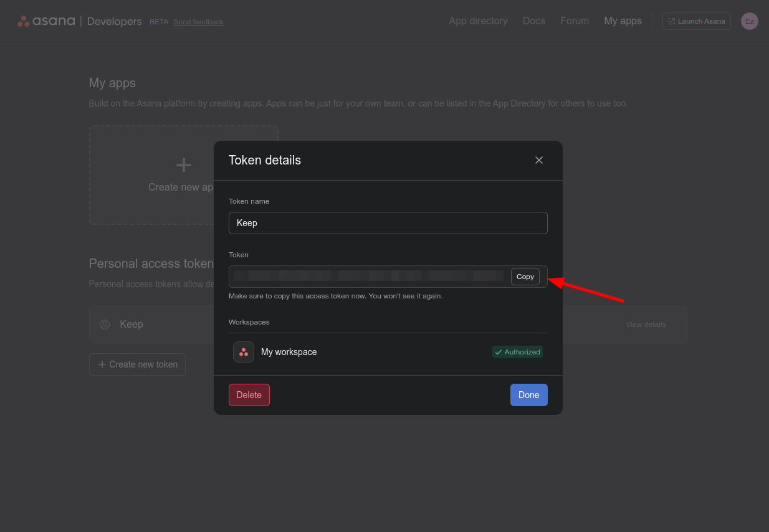Open View details for Keep token
The width and height of the screenshot is (769, 532).
click(646, 325)
